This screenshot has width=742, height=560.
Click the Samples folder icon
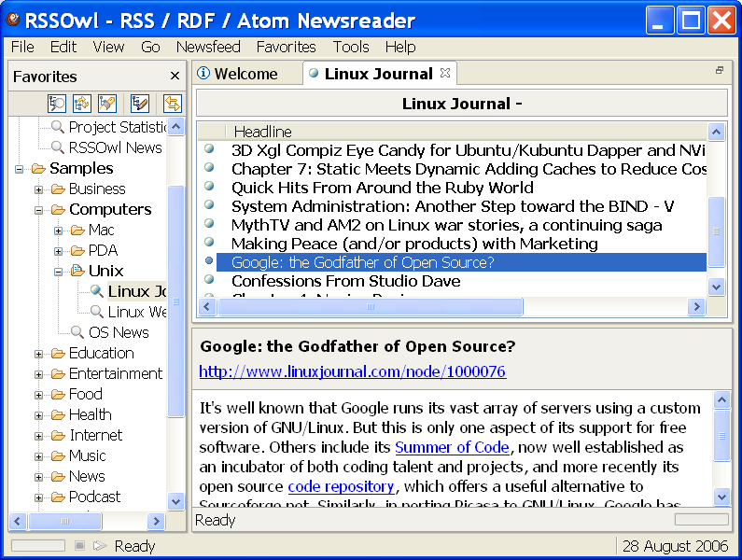(x=38, y=169)
